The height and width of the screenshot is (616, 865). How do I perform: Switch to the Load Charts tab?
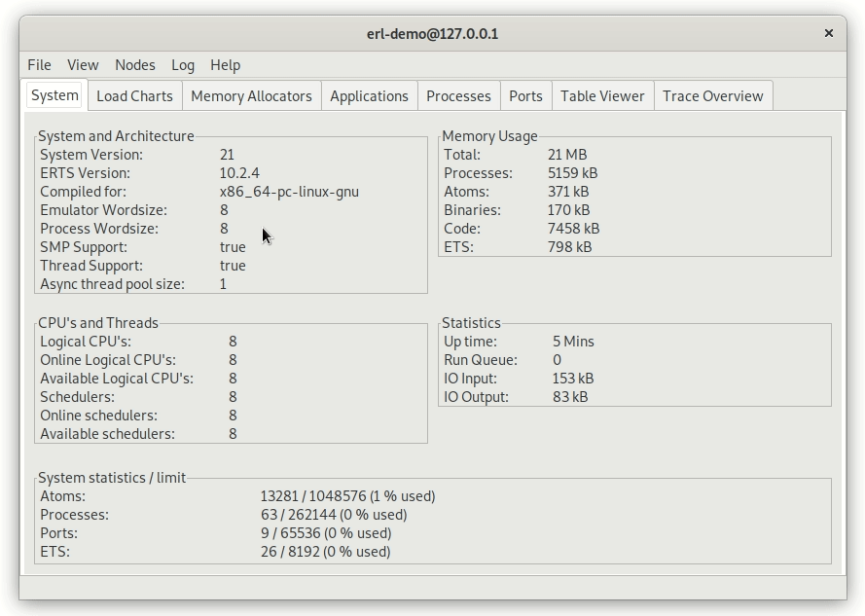click(x=134, y=96)
